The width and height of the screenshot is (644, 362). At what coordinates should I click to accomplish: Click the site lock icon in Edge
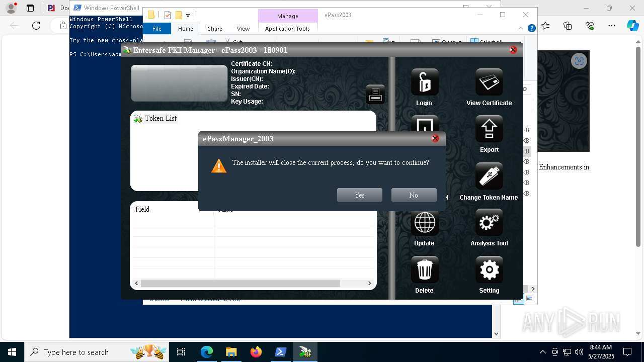point(63,26)
